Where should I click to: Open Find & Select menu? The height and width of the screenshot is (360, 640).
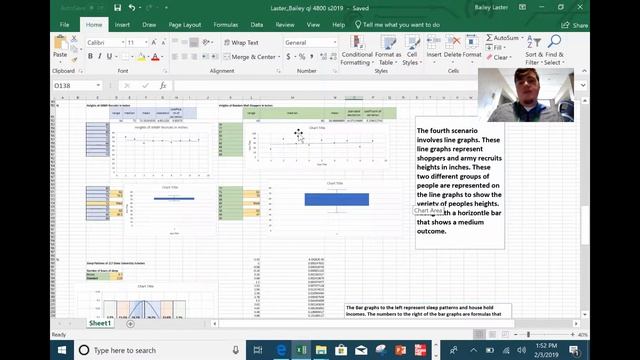[x=555, y=50]
